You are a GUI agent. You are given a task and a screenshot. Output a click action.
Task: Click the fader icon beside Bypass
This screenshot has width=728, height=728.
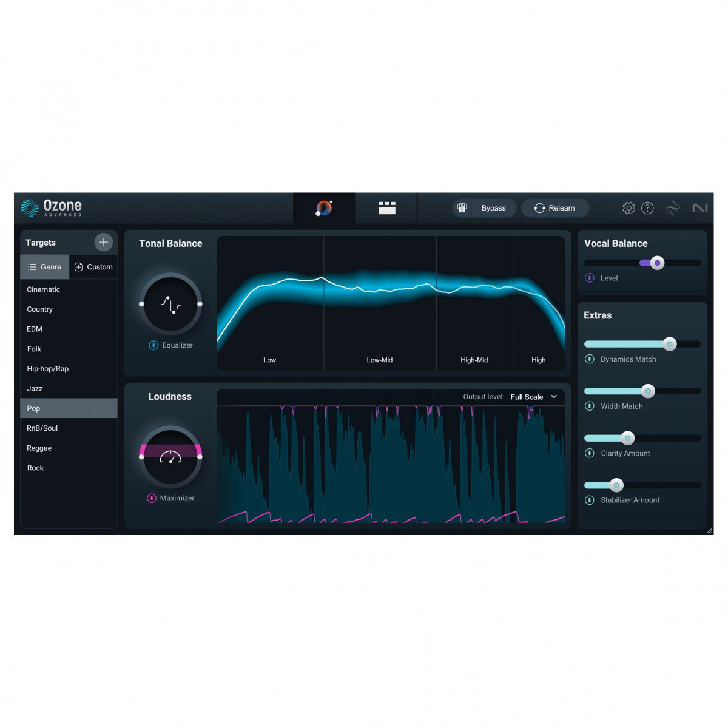click(x=462, y=207)
